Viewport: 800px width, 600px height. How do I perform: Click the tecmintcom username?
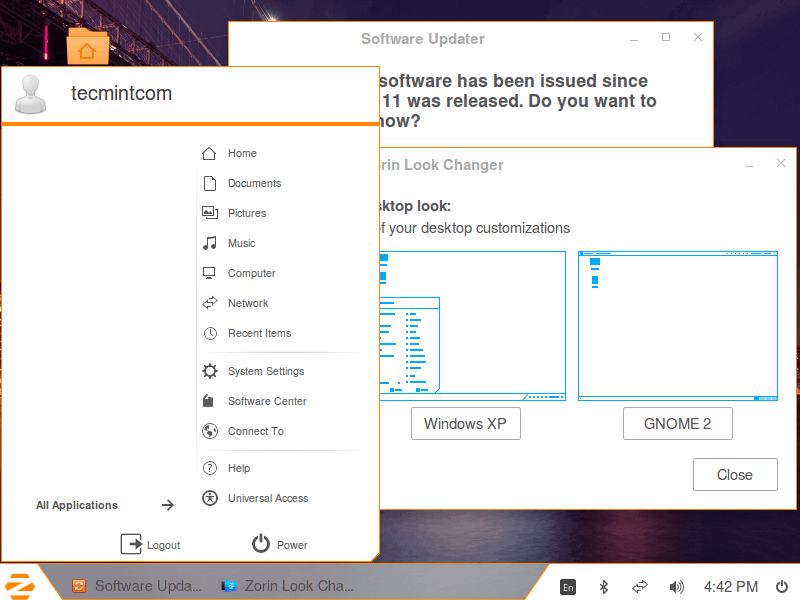(121, 93)
